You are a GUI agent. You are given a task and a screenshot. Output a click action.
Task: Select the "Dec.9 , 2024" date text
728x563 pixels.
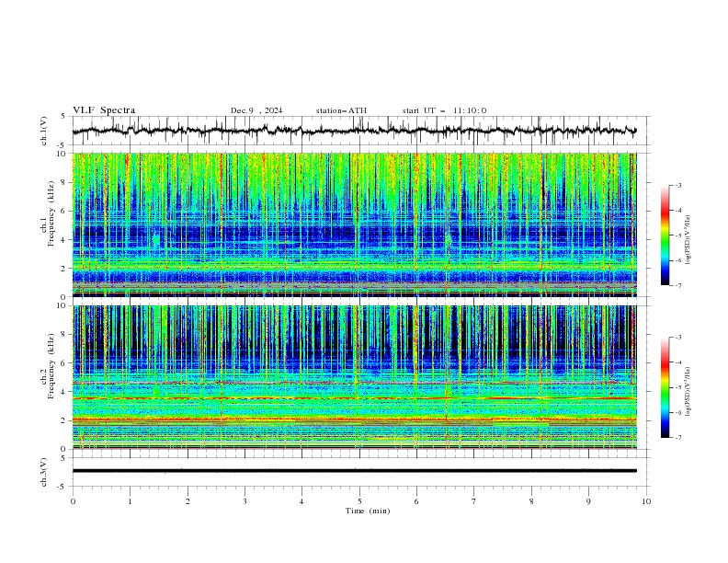[256, 110]
